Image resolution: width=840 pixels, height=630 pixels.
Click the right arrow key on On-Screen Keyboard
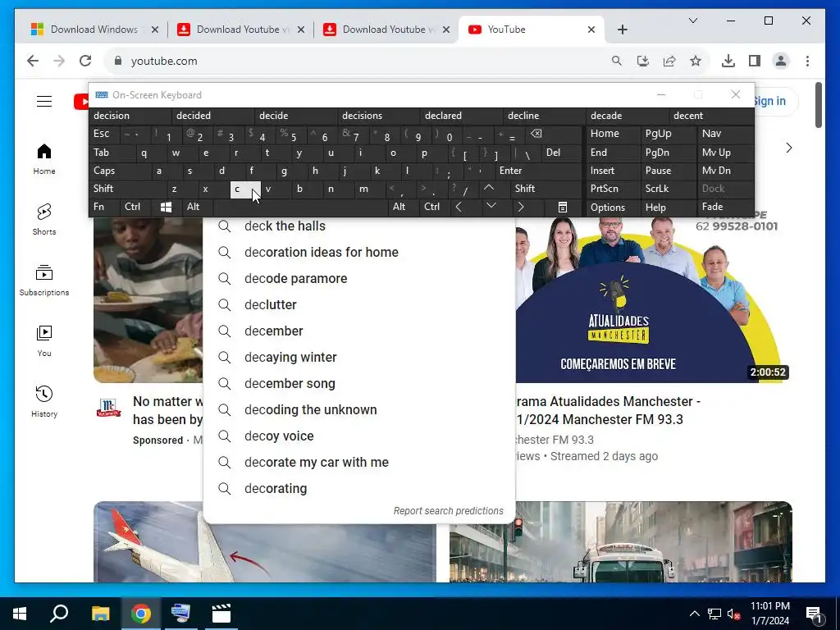pyautogui.click(x=521, y=208)
